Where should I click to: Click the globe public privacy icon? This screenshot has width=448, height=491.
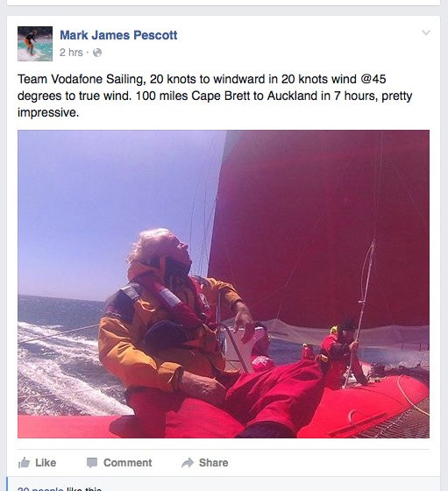coord(97,53)
